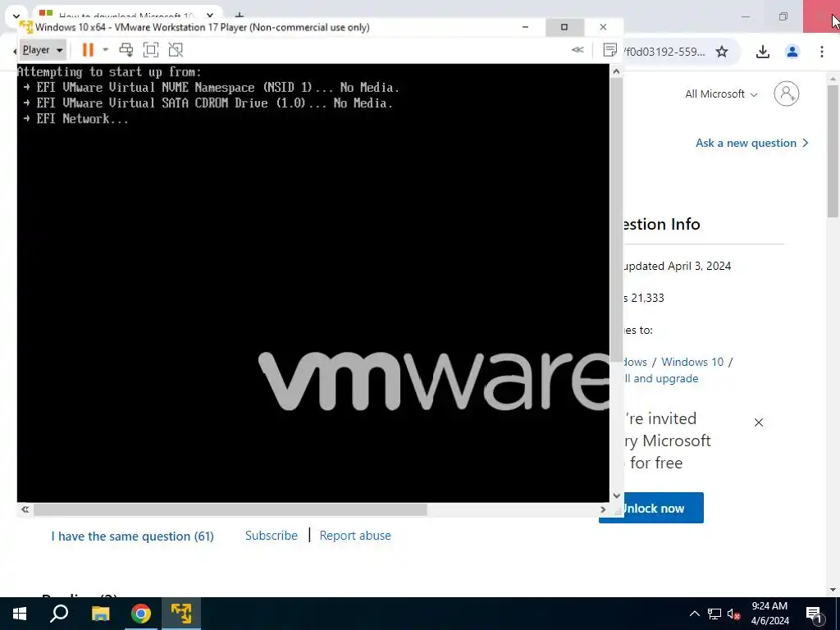
Task: Enter VMware full screen mode
Action: click(x=151, y=50)
